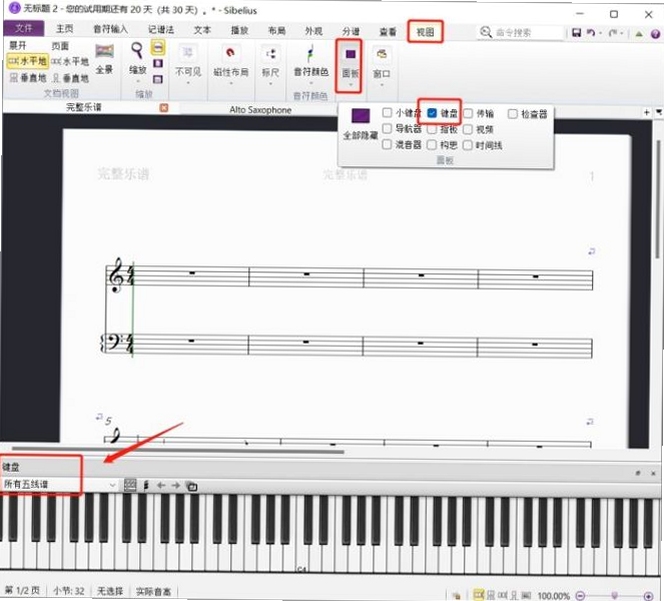Screen dimensions: 664x601
Task: Click the fit page width zoom icon
Action: click(158, 47)
